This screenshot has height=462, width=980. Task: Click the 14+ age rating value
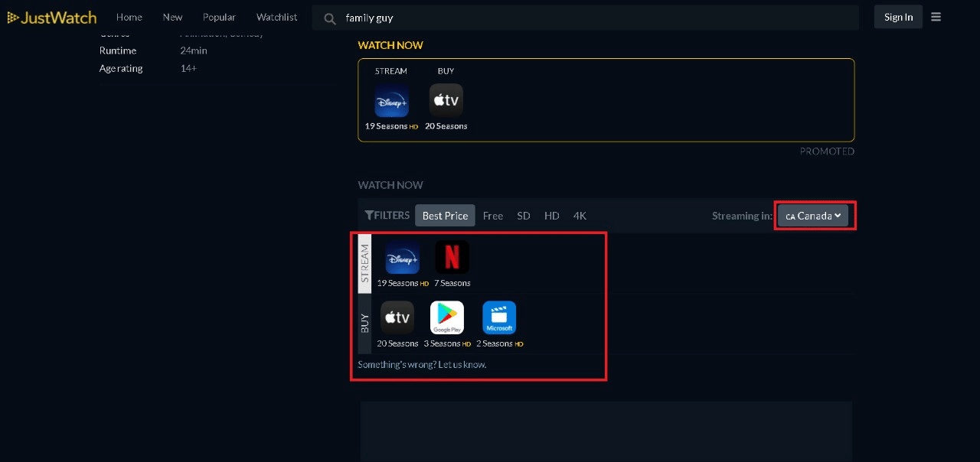(x=188, y=68)
